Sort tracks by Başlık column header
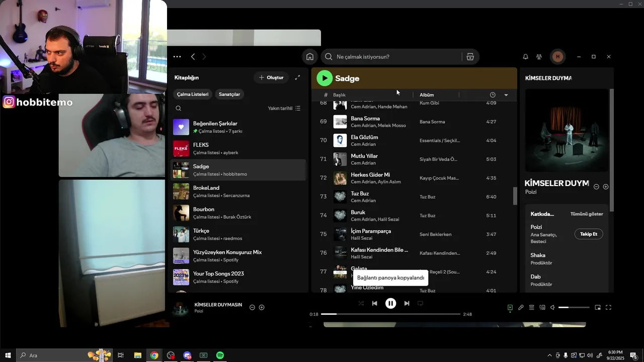This screenshot has width=644, height=362. [x=339, y=95]
